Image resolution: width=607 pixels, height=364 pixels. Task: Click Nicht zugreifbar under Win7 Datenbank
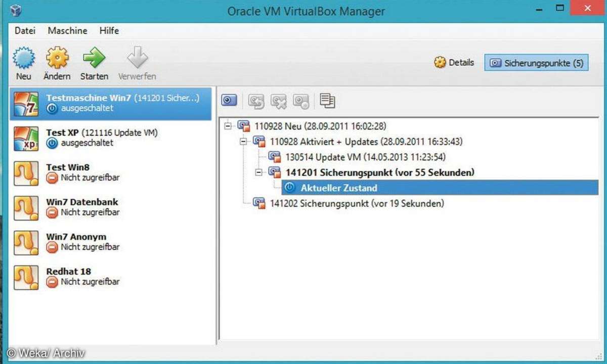pos(90,212)
